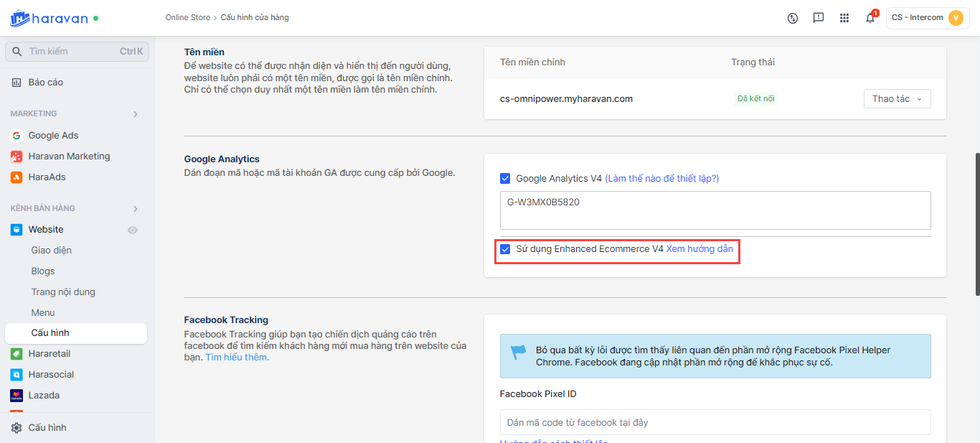Select Trang nội dung menu item

coord(63,292)
